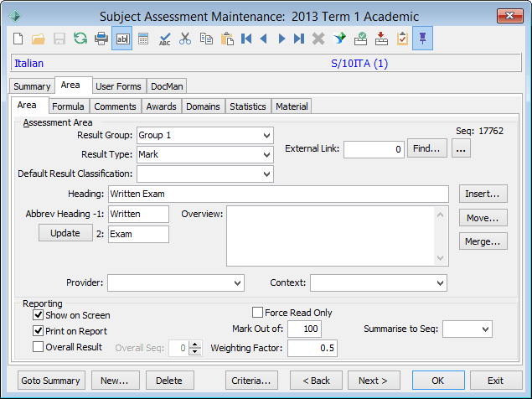This screenshot has width=532, height=399.
Task: Run spell check with the ABC icon
Action: 164,39
